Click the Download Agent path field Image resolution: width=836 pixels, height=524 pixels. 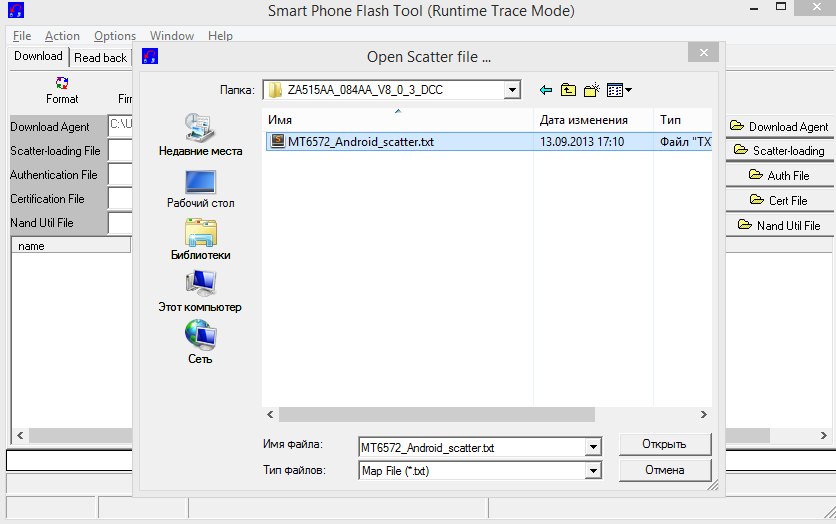click(120, 126)
